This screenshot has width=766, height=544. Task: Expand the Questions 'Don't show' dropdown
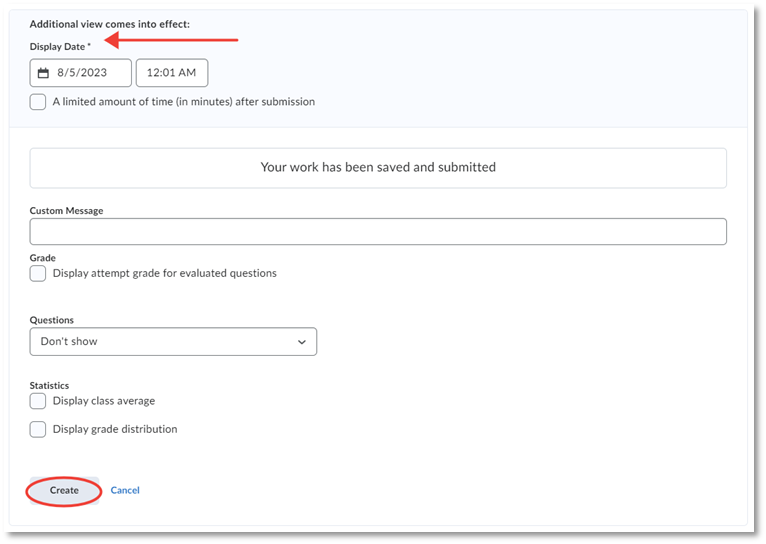[173, 342]
